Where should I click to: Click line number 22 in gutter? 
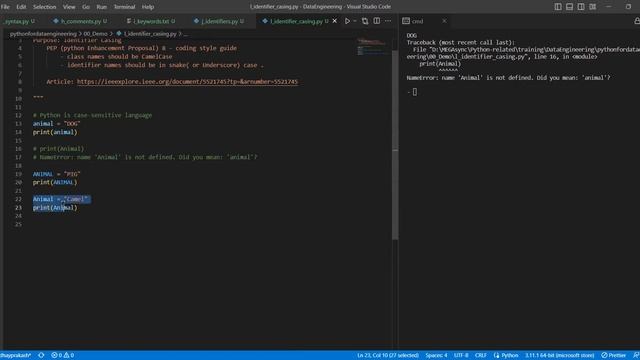[x=18, y=199]
